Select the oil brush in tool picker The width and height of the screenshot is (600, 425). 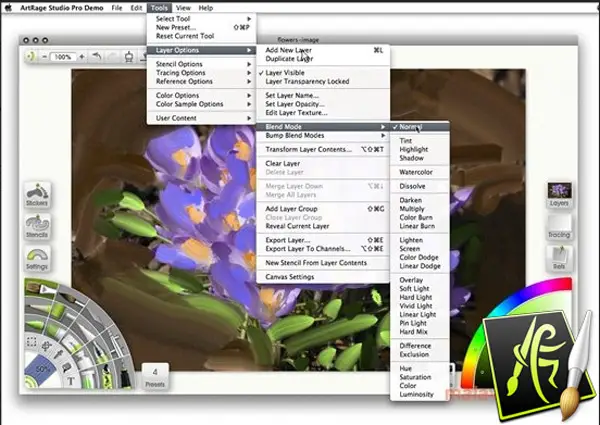41,288
